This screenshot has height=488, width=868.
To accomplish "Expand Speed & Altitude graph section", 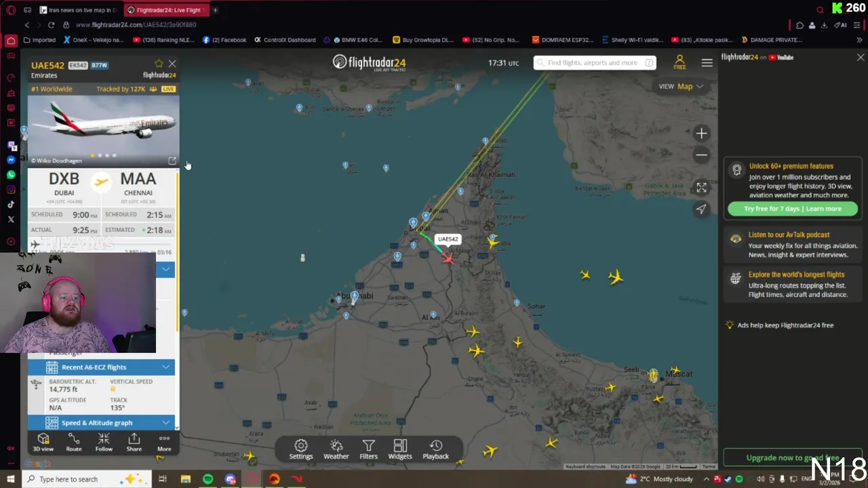I will click(101, 422).
